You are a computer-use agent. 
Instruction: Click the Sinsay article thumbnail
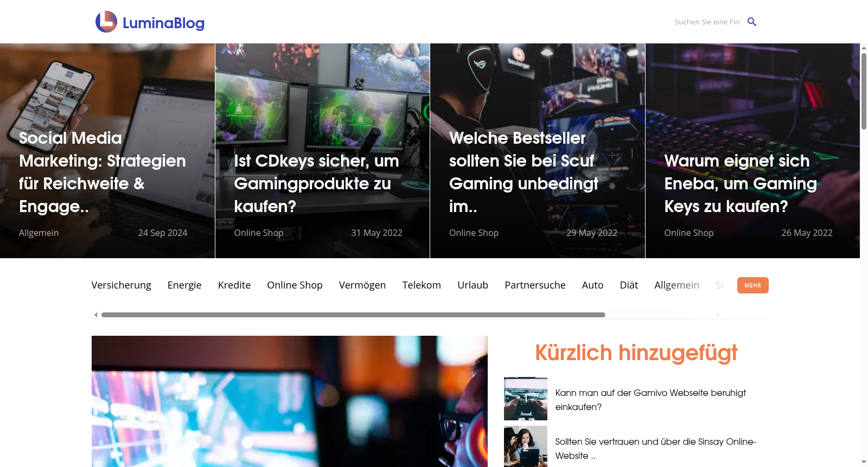526,446
